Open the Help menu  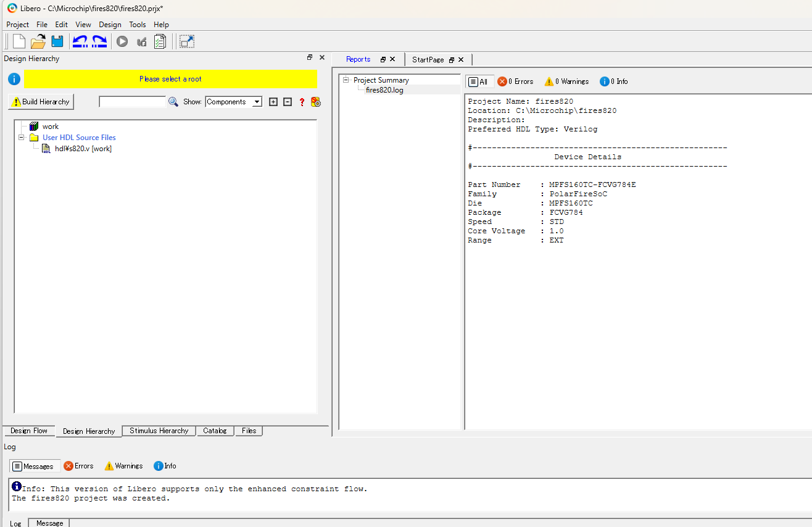click(x=161, y=25)
